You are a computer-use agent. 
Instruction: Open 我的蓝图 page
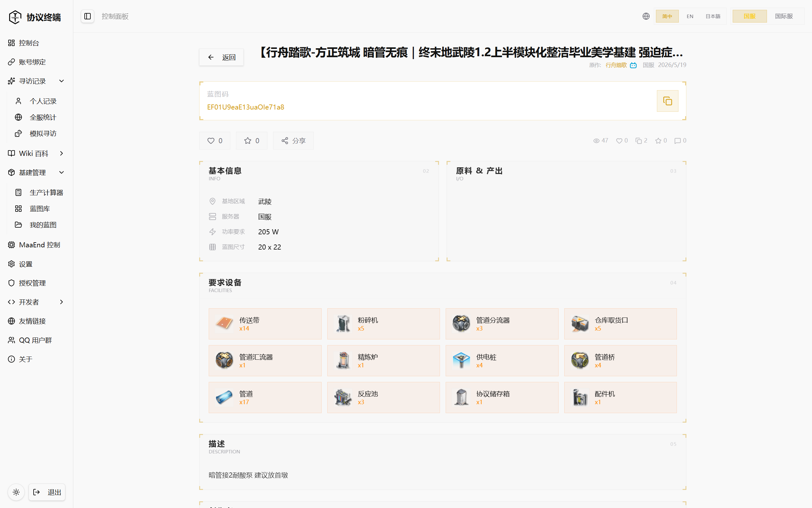click(40, 224)
